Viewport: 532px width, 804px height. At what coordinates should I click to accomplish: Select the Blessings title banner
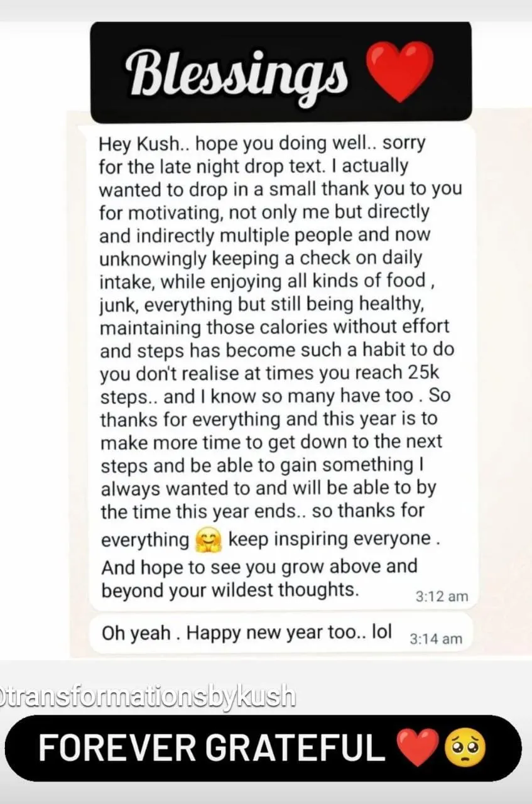pos(281,72)
